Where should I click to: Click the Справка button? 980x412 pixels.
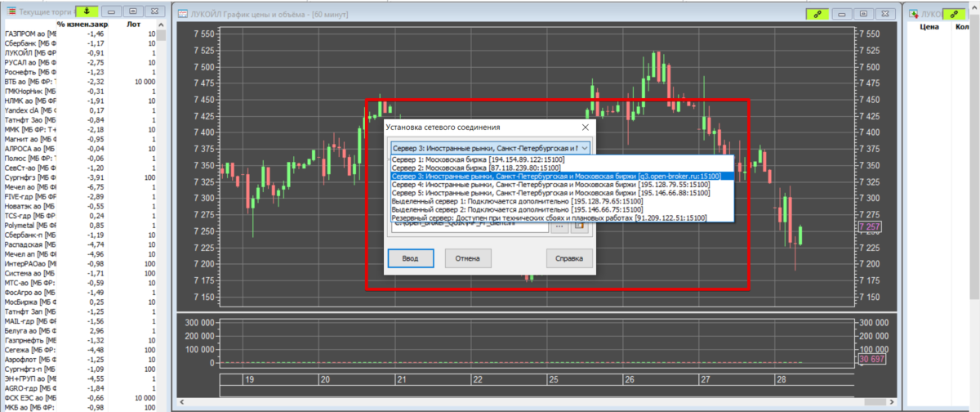(570, 258)
